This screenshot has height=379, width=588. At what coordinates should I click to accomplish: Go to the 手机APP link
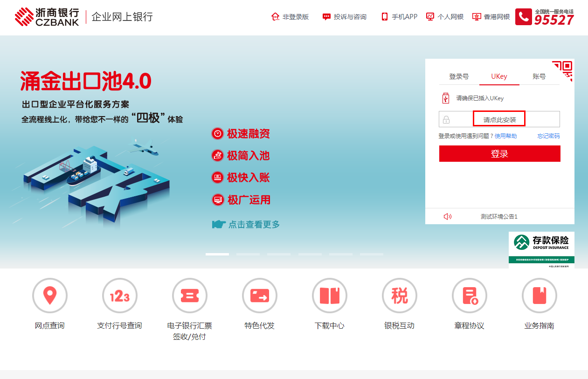pyautogui.click(x=405, y=17)
